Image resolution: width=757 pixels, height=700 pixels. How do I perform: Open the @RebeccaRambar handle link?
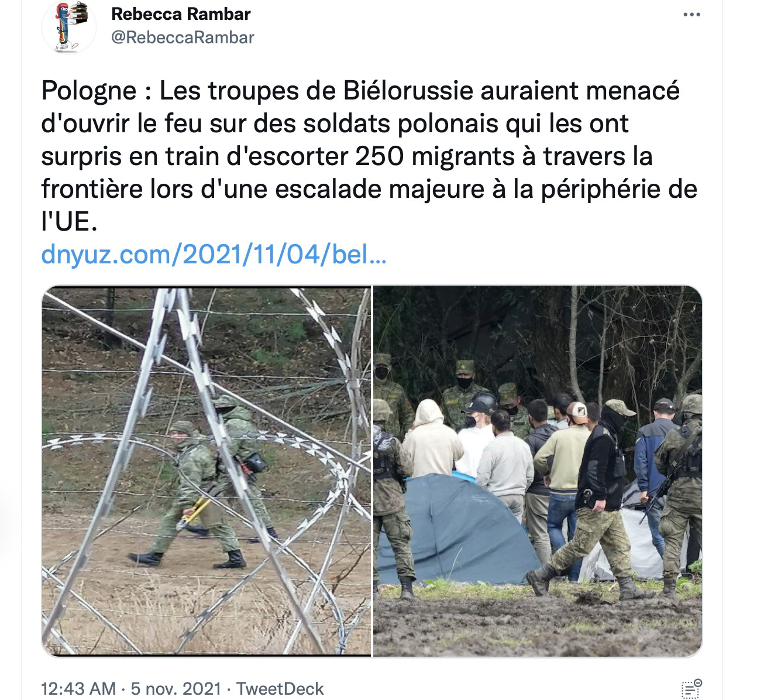coord(183,37)
